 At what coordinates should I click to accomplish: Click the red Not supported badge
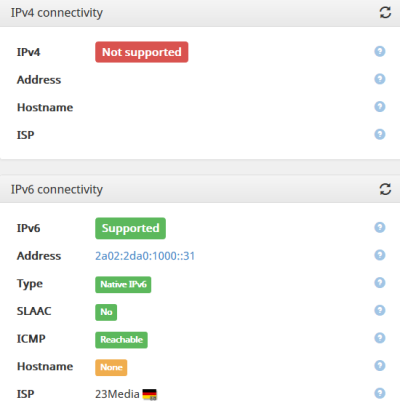[142, 52]
